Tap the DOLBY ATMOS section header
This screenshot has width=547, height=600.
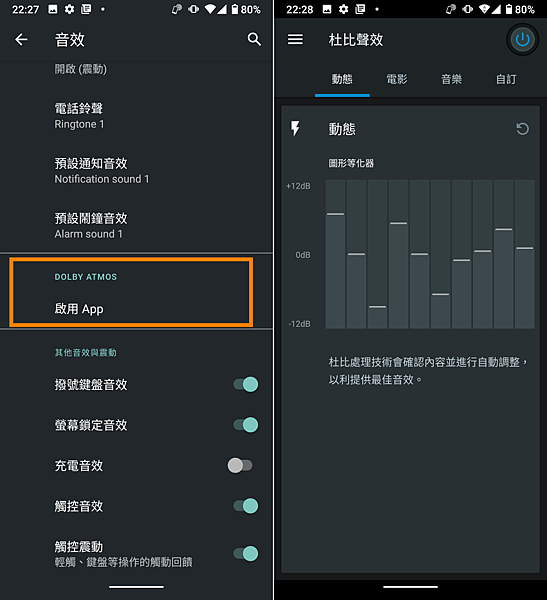(x=86, y=277)
